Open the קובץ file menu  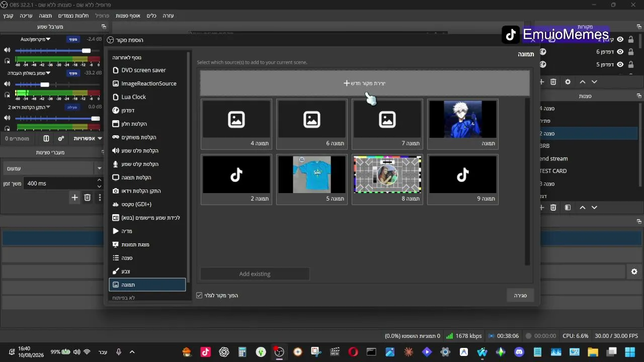(x=9, y=16)
